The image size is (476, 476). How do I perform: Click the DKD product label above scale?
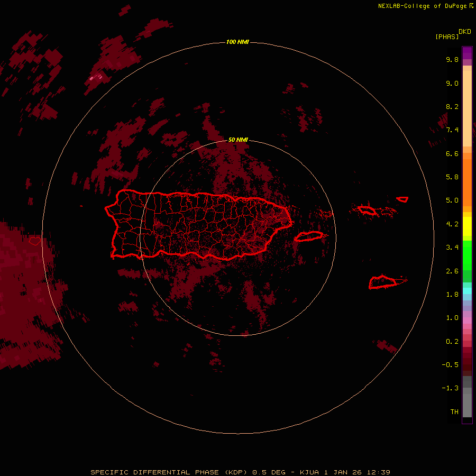click(x=464, y=32)
